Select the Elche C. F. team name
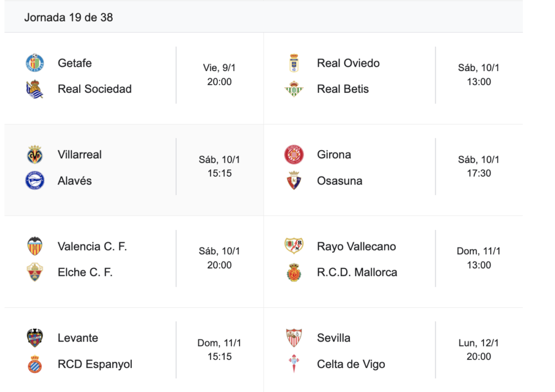The image size is (555, 392). [85, 272]
